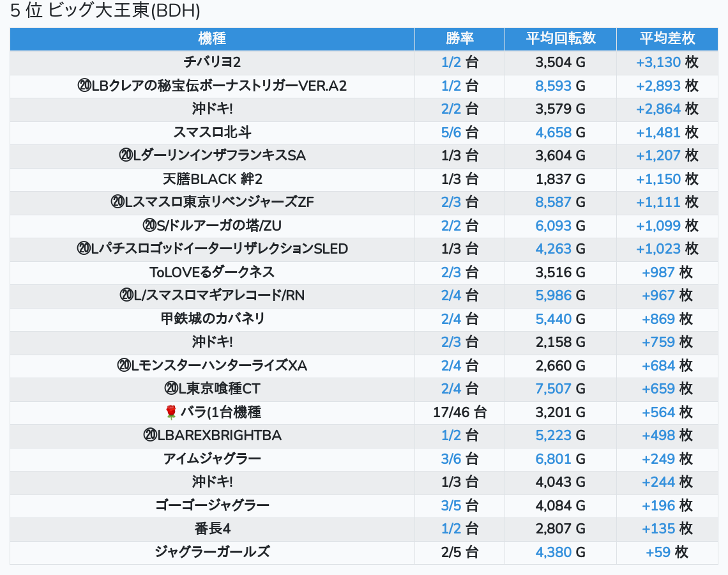This screenshot has width=728, height=575.
Task: Click the +1,207 枚 difference value
Action: click(x=667, y=156)
